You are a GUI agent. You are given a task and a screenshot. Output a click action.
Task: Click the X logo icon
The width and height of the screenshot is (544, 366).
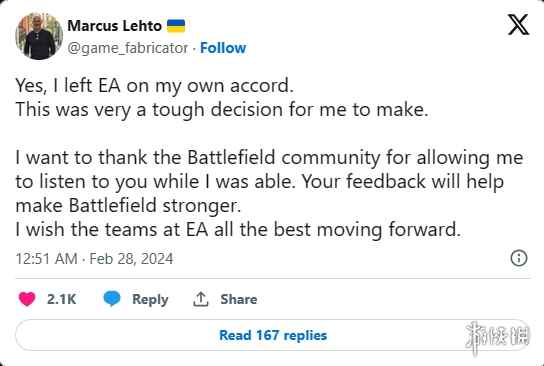pyautogui.click(x=518, y=25)
